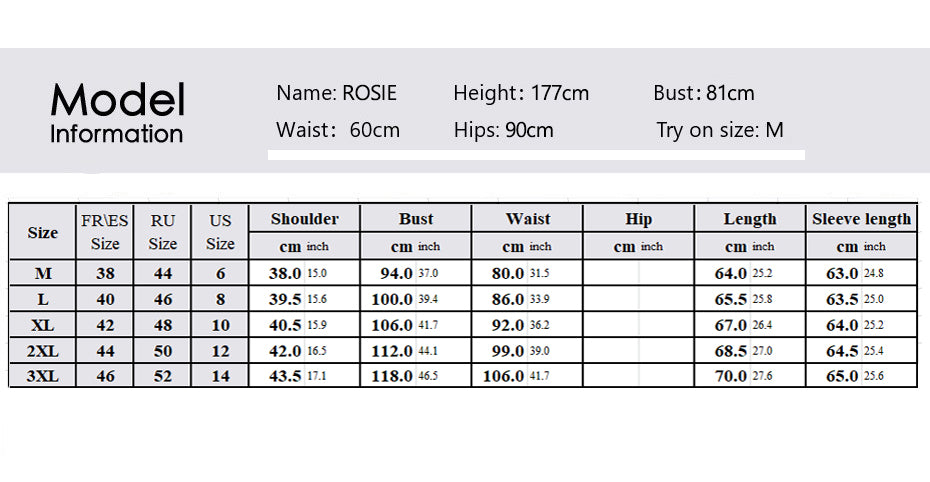Viewport: 930px width, 482px height.
Task: Click the 65.5 length value for L
Action: pos(731,299)
